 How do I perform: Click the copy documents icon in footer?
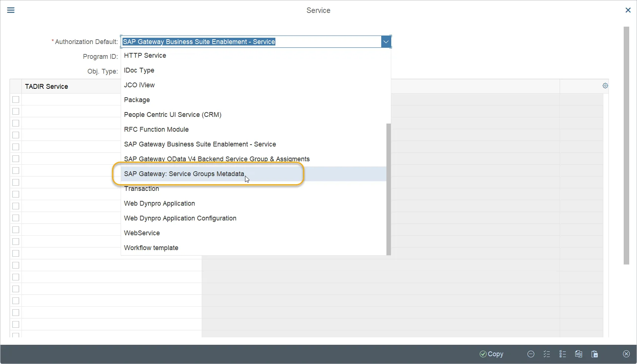pyautogui.click(x=579, y=354)
